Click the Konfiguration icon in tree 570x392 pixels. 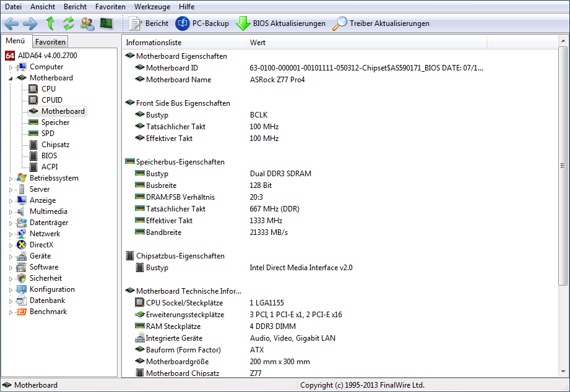(22, 289)
